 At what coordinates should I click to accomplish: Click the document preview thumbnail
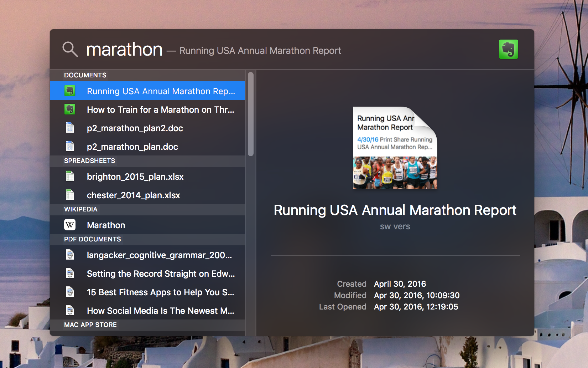(x=395, y=148)
